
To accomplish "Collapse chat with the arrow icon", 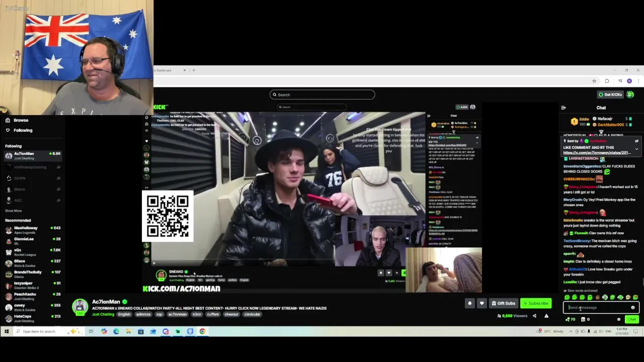I will click(563, 108).
